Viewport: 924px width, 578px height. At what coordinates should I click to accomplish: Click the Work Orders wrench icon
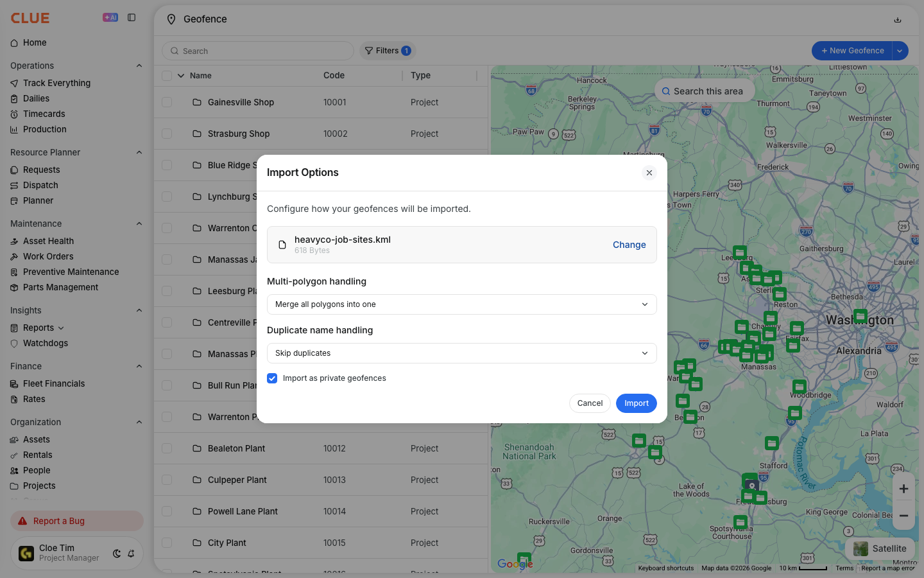point(14,256)
